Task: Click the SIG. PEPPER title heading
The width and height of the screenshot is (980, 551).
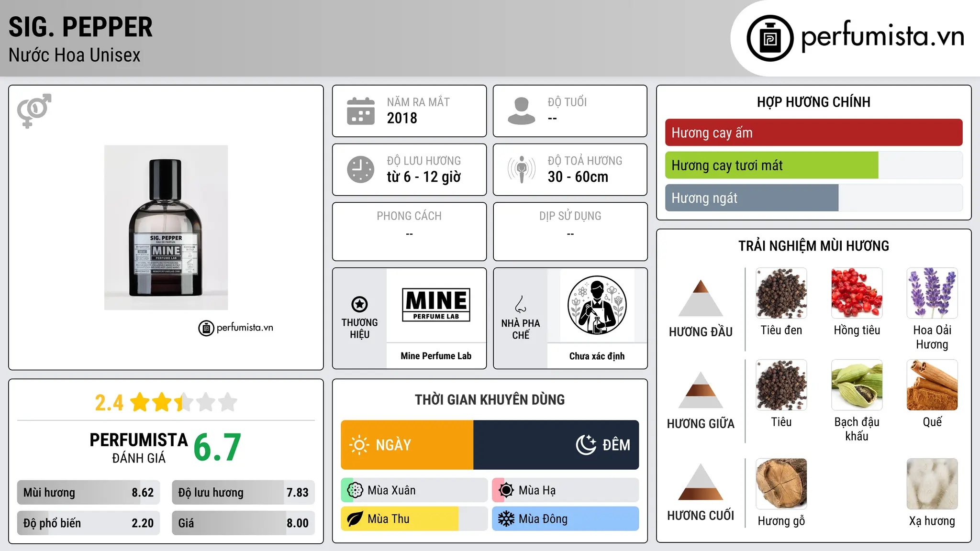Action: click(80, 27)
